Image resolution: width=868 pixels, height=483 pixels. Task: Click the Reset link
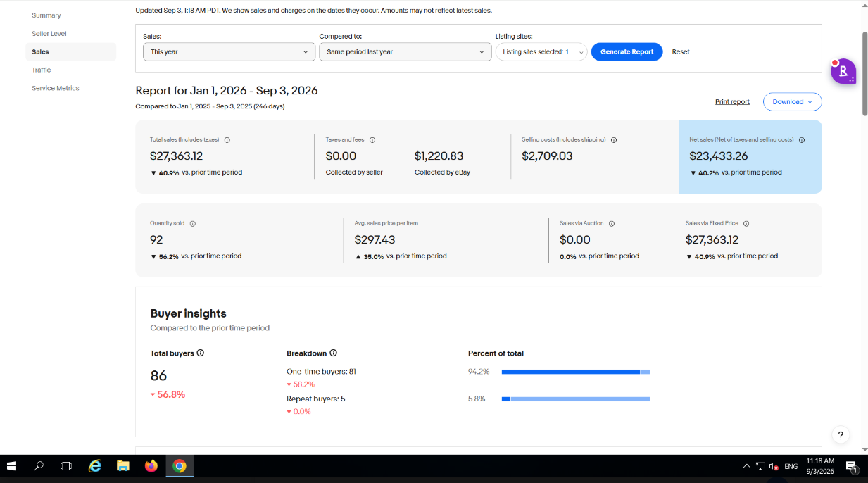tap(681, 52)
